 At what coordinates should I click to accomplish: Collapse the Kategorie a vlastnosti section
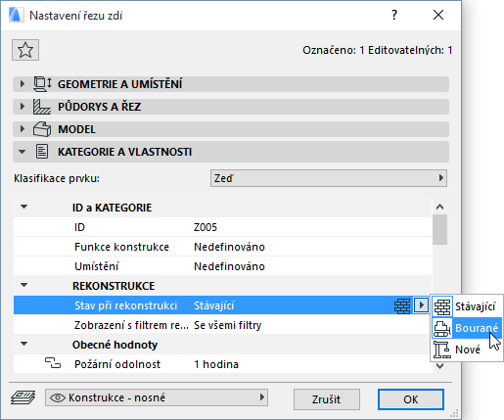point(23,152)
